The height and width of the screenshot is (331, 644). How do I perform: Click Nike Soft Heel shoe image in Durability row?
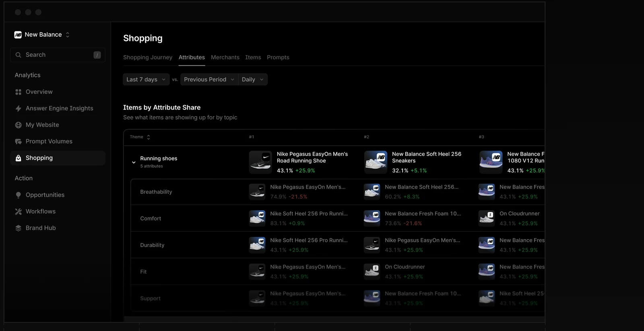point(257,245)
